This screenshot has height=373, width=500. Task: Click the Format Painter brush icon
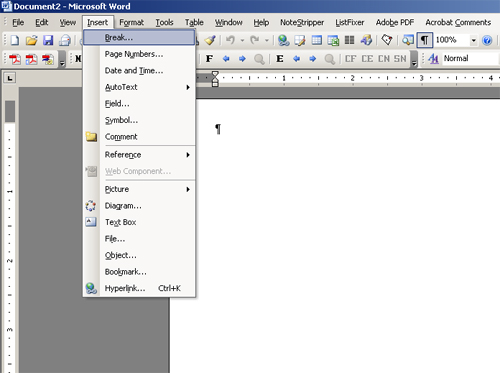point(210,40)
